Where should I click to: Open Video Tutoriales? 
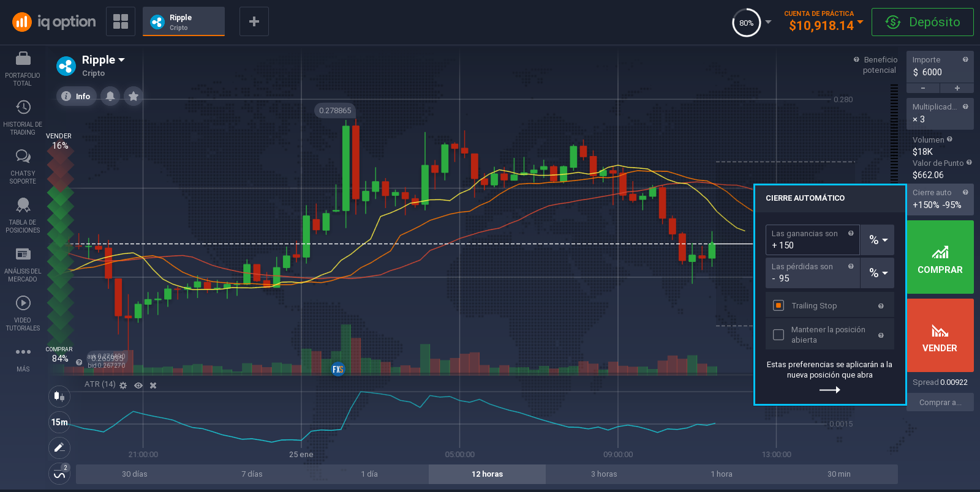pyautogui.click(x=23, y=314)
